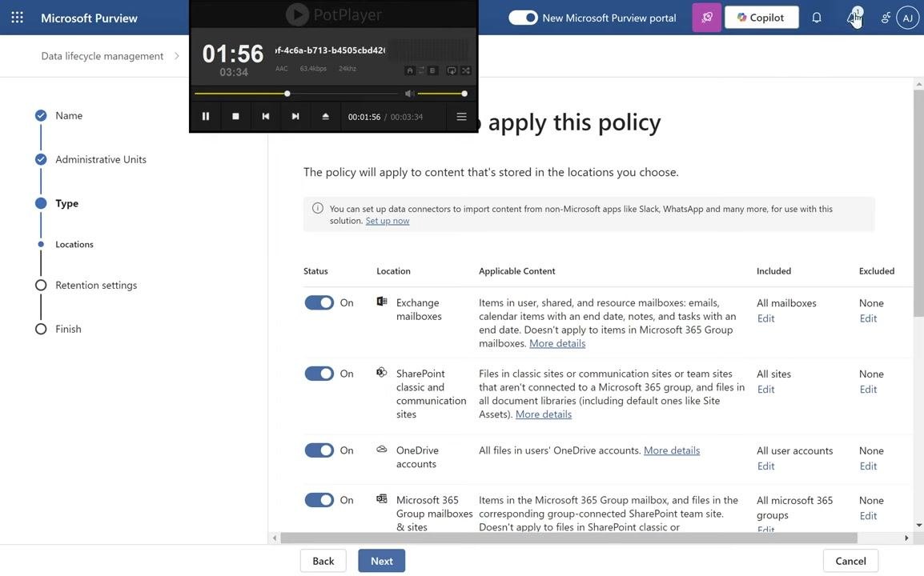Open More details for Exchange mailboxes
The image size is (924, 576).
[557, 343]
